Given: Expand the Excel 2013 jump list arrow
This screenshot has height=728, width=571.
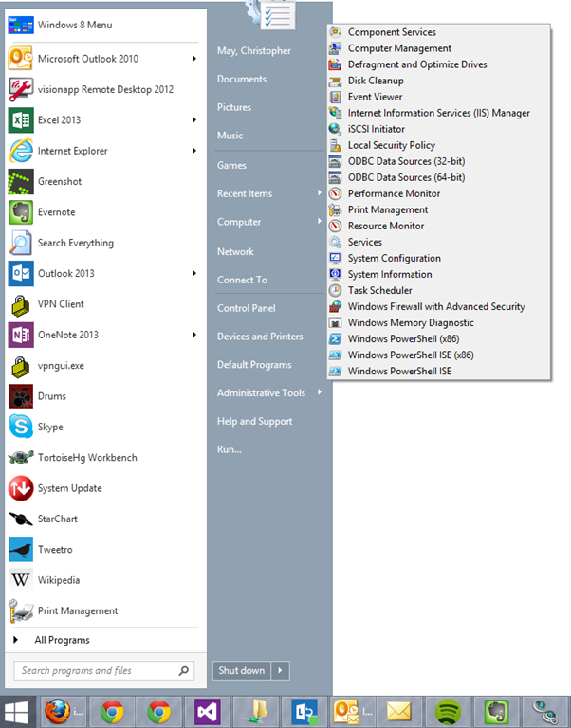Looking at the screenshot, I should [194, 120].
